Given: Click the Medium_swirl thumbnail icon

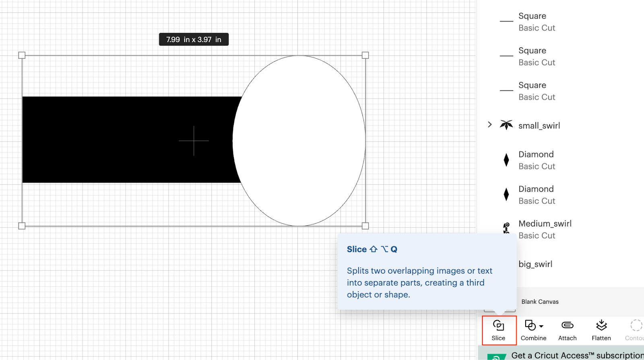Looking at the screenshot, I should (x=506, y=228).
